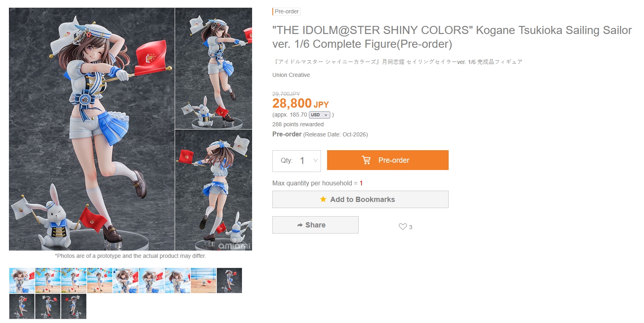Expand the Qty quantity selector
This screenshot has height=323, width=644.
(x=297, y=161)
